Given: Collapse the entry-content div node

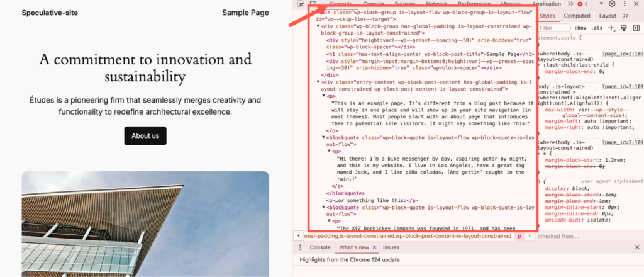Looking at the screenshot, I should coord(318,82).
